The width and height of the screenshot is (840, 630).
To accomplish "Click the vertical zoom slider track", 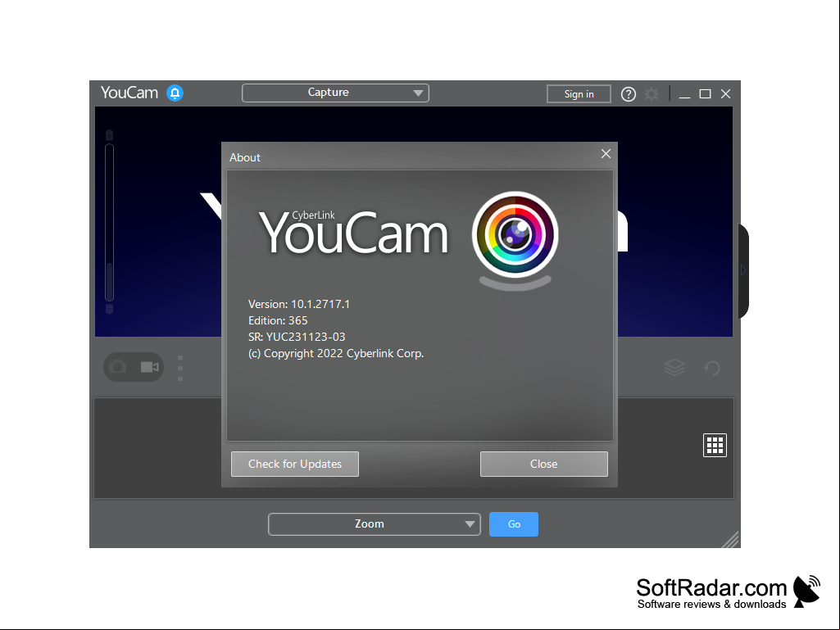I will (109, 222).
